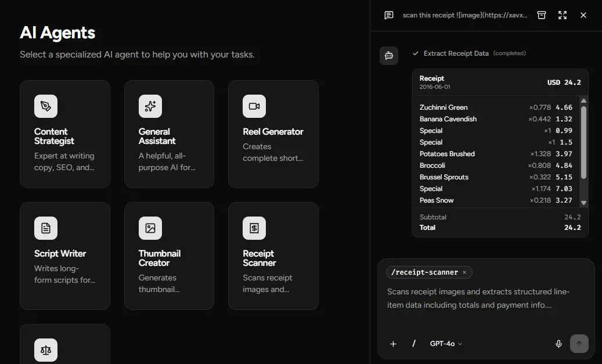Send the message with the arrow button

coord(579,344)
